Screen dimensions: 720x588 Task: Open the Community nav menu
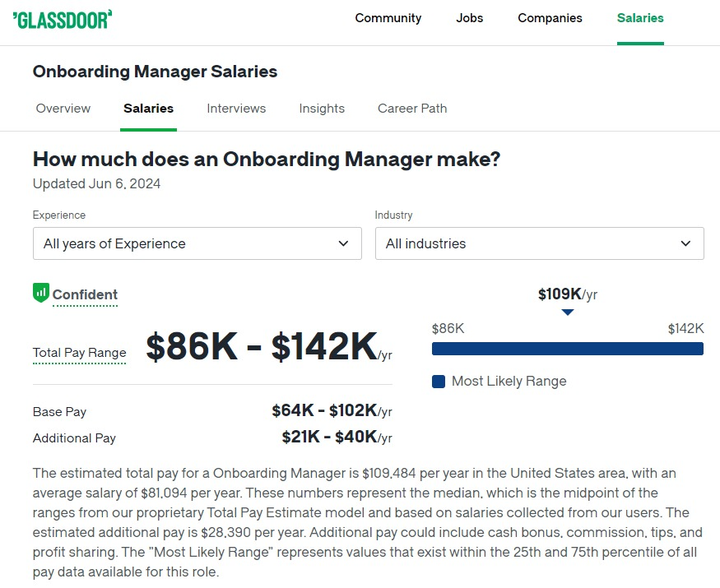pyautogui.click(x=388, y=18)
